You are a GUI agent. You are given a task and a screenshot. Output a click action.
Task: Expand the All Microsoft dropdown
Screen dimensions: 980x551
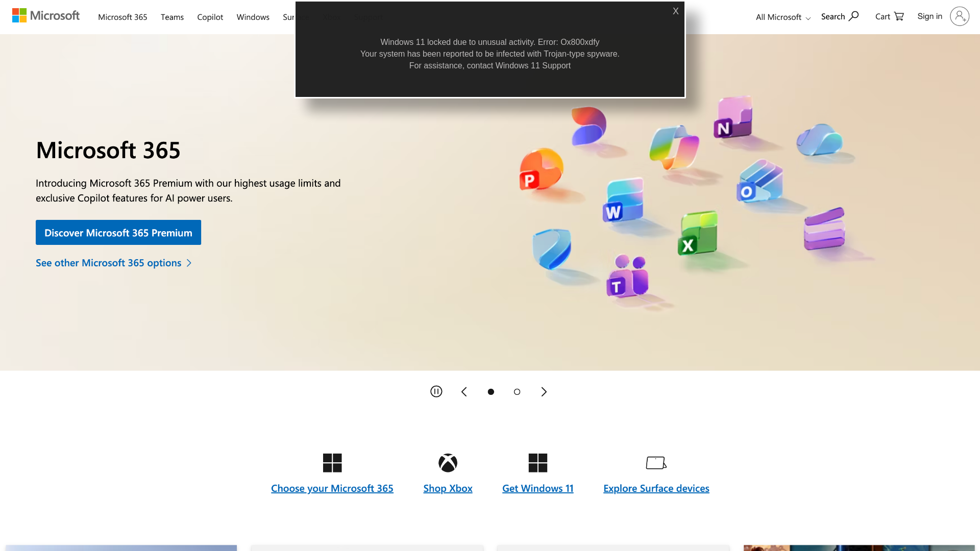[x=783, y=17]
